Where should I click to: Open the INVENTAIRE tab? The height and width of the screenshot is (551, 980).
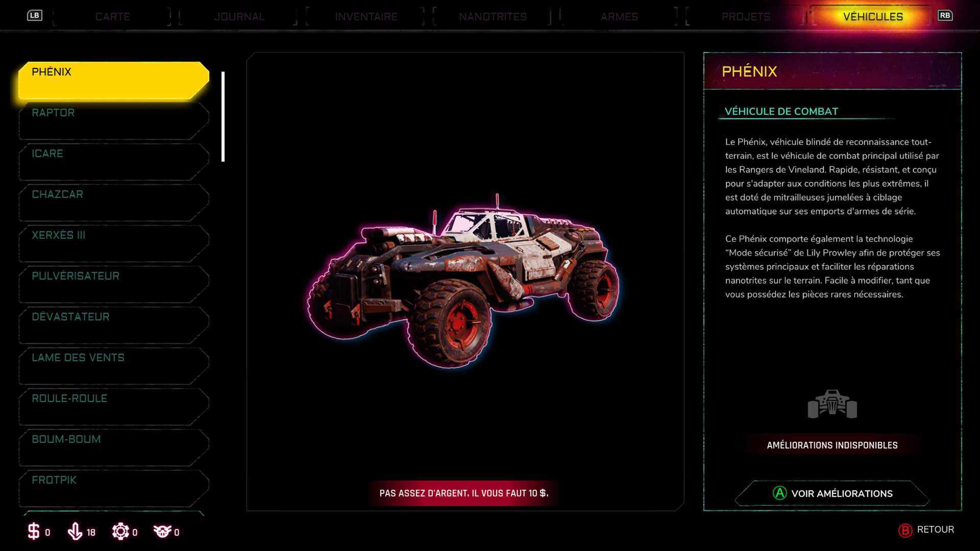coord(366,17)
